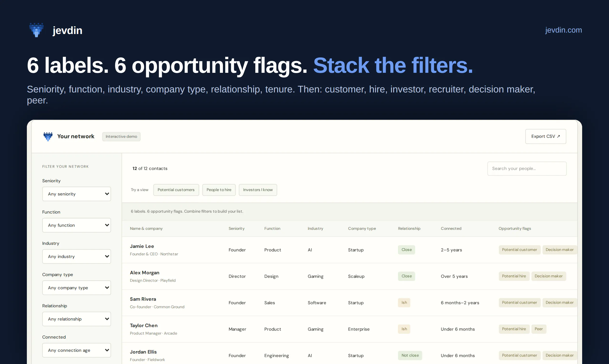The width and height of the screenshot is (609, 364).
Task: Open the jevdin.com link
Action: 563,30
